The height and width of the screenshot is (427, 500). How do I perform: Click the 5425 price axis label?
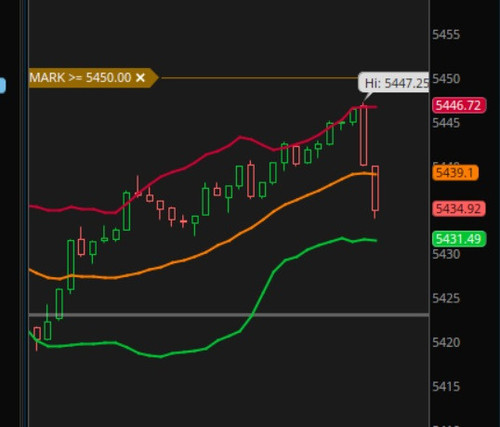pos(446,298)
